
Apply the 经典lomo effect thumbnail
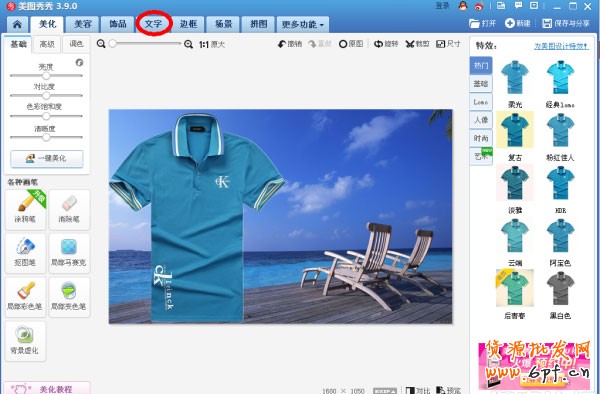tap(560, 78)
